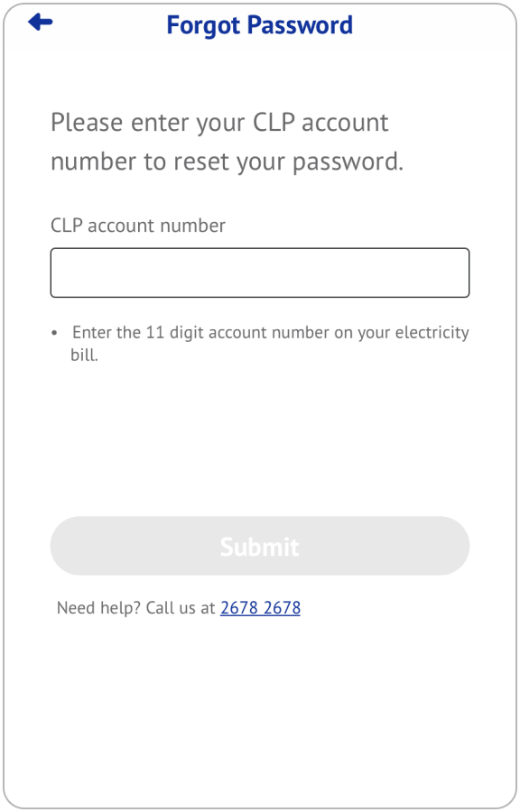Screen dimensions: 520x812
Task: Click the greyed-out Submit button
Action: [260, 546]
